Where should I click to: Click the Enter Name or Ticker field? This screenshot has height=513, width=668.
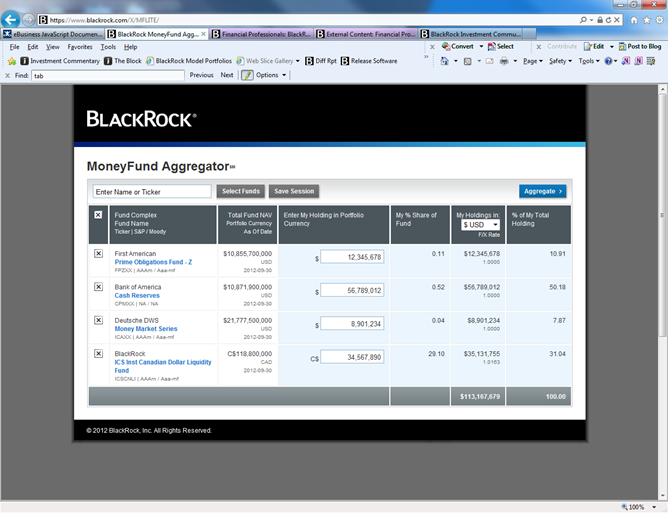tap(152, 192)
